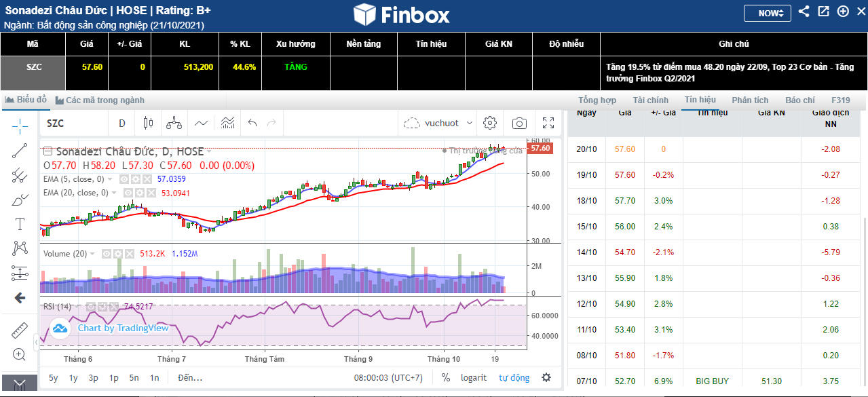Viewport: 868px width, 397px height.
Task: Open the Đến... go to date picker
Action: point(190,377)
